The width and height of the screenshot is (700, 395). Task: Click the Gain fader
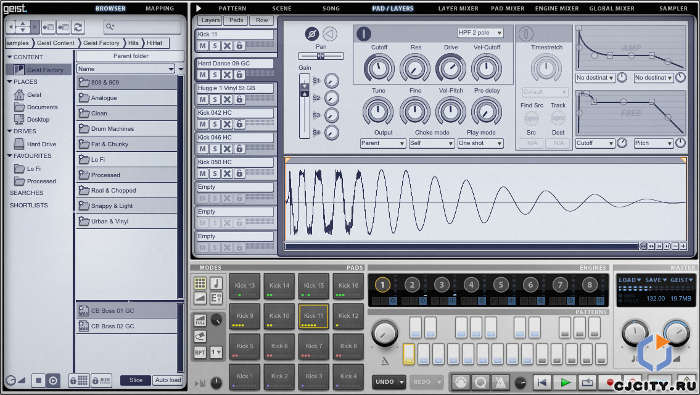point(304,106)
